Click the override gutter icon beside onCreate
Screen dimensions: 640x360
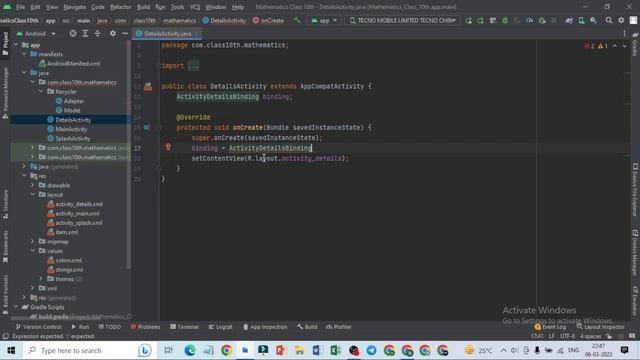pos(146,127)
